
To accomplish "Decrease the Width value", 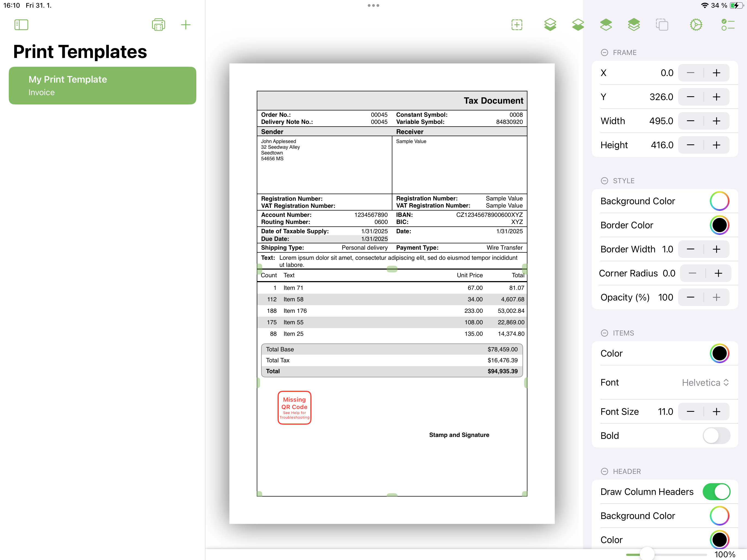I will (x=691, y=121).
